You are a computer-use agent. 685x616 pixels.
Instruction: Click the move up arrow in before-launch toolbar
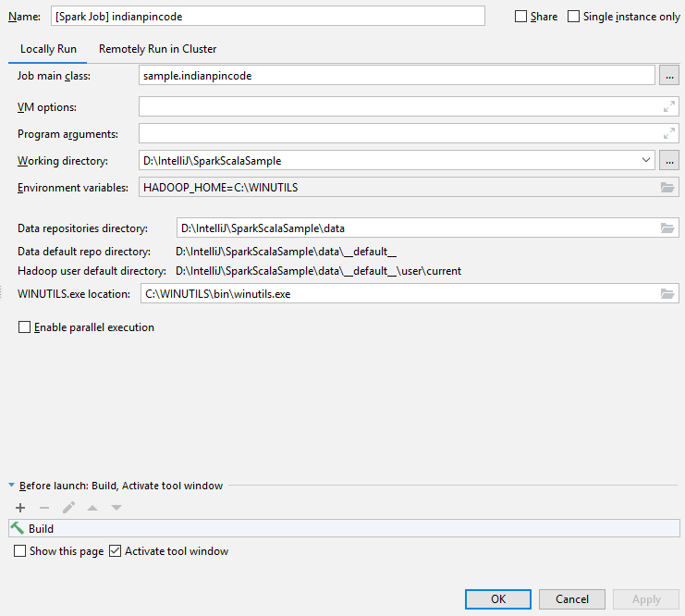(92, 508)
